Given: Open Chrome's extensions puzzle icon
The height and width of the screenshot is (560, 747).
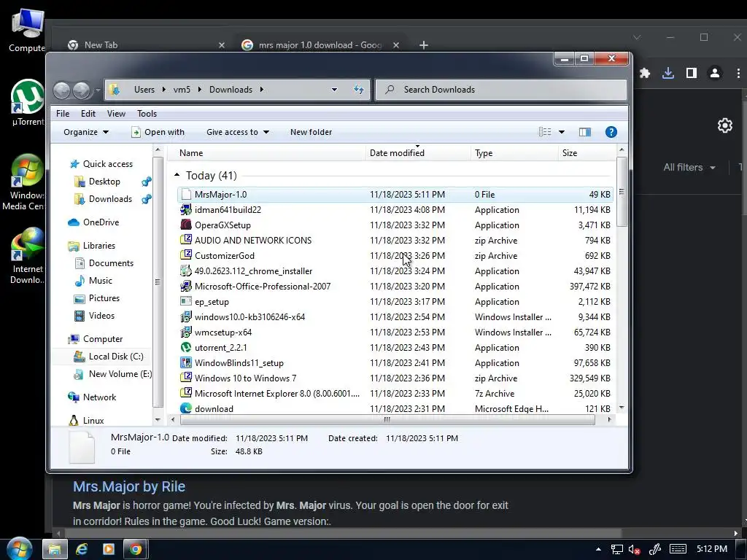Looking at the screenshot, I should click(645, 73).
